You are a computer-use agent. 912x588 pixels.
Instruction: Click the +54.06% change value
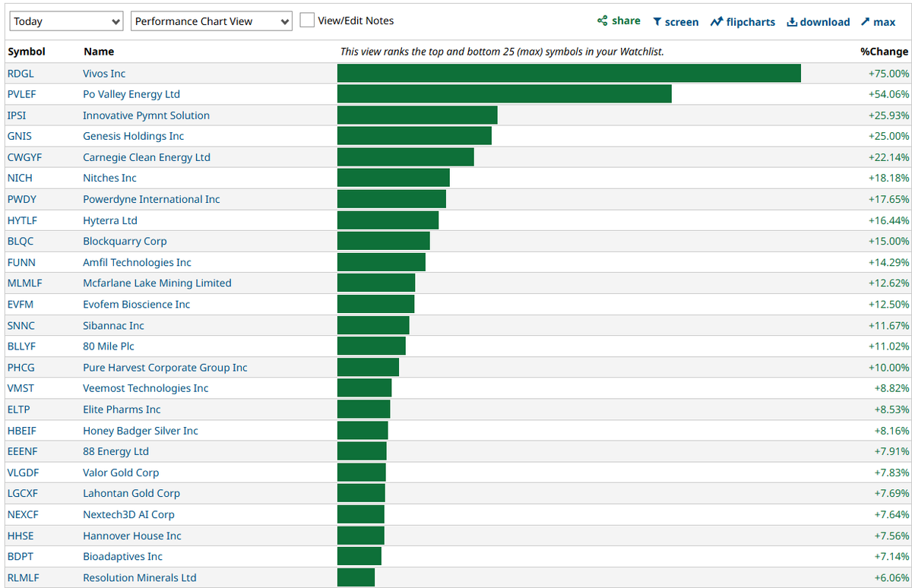(x=888, y=94)
